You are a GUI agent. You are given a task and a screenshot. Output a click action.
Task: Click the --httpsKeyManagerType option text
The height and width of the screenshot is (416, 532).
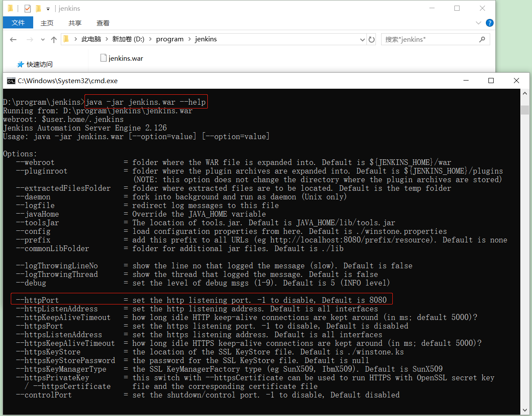[x=61, y=369]
